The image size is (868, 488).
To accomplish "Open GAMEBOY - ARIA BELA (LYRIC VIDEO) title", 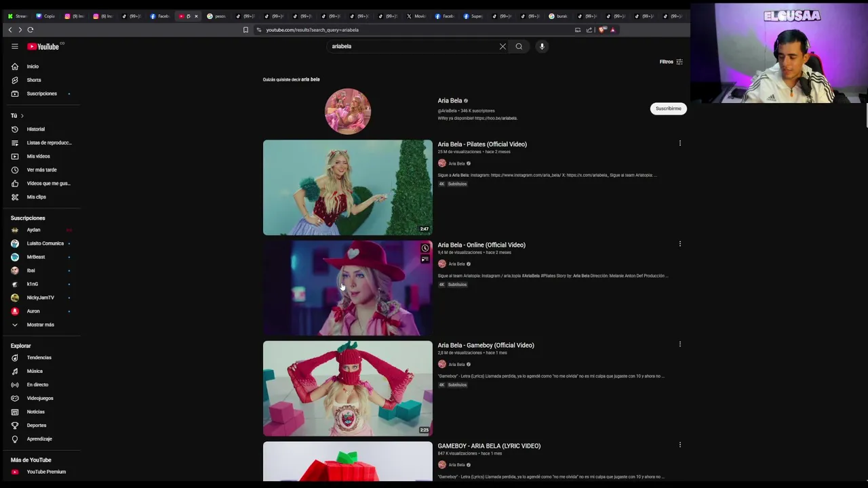I will [489, 446].
